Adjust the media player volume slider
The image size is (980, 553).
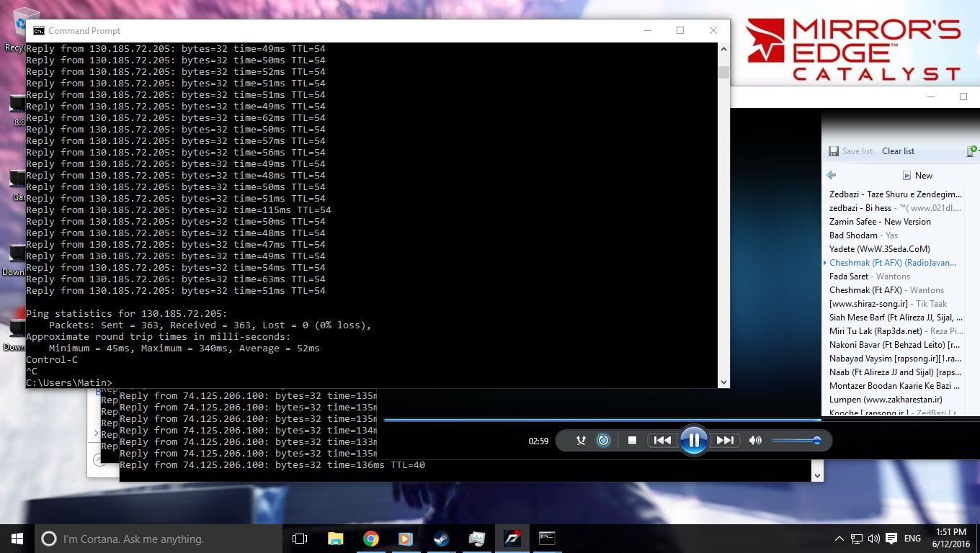coord(796,440)
